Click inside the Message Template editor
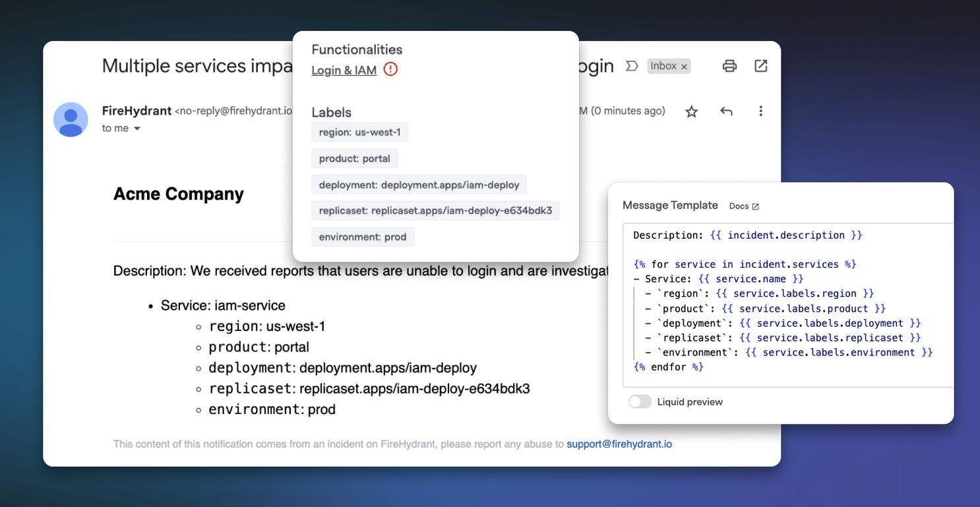The image size is (980, 507). (788, 305)
